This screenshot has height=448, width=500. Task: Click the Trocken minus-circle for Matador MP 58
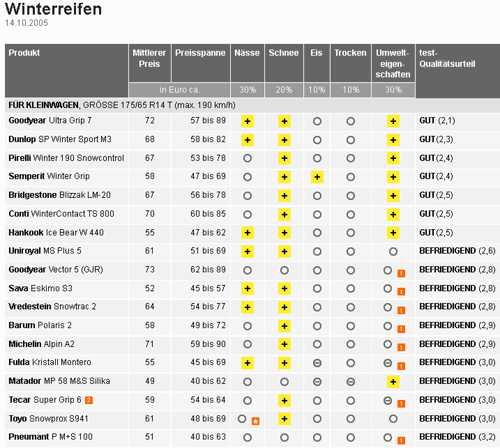pyautogui.click(x=350, y=382)
